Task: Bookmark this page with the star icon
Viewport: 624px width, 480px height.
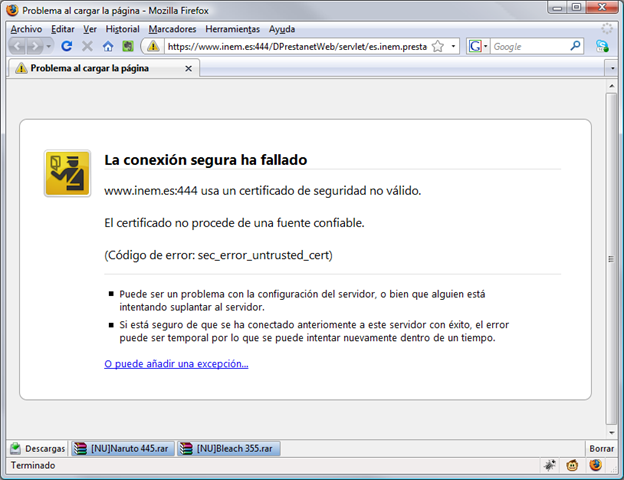Action: [438, 47]
